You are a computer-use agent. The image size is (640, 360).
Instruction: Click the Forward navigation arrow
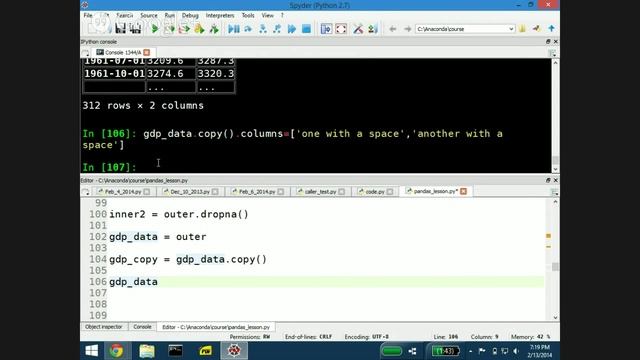click(407, 29)
